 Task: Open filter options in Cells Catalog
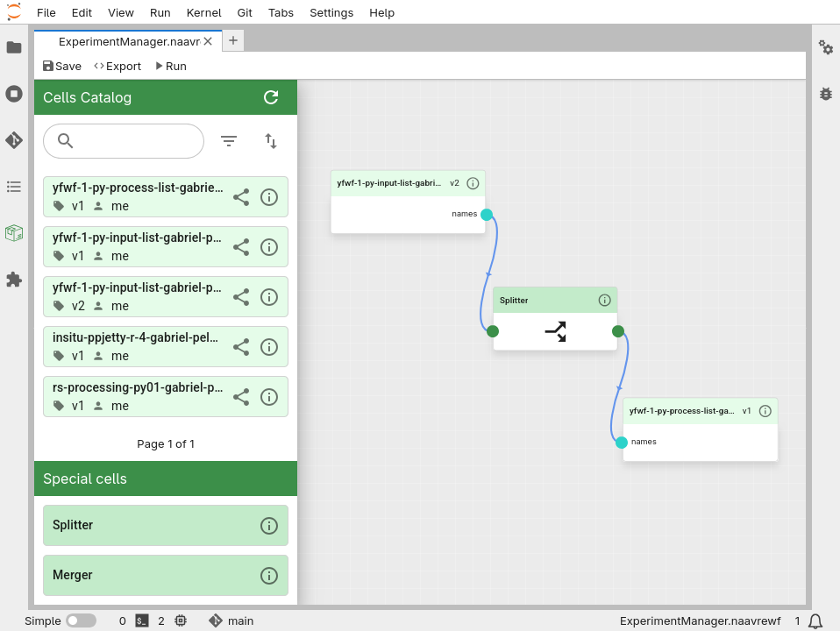coord(229,140)
